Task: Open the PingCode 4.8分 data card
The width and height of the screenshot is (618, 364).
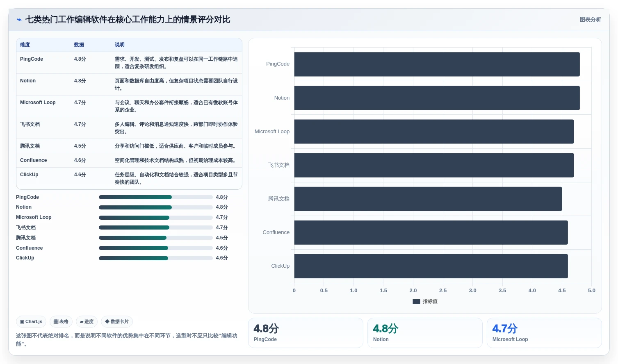Action: tap(306, 333)
